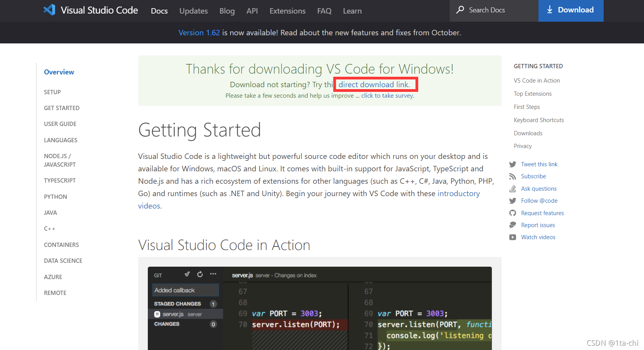Expand USER GUIDE section in sidebar
644x350 pixels.
point(60,124)
